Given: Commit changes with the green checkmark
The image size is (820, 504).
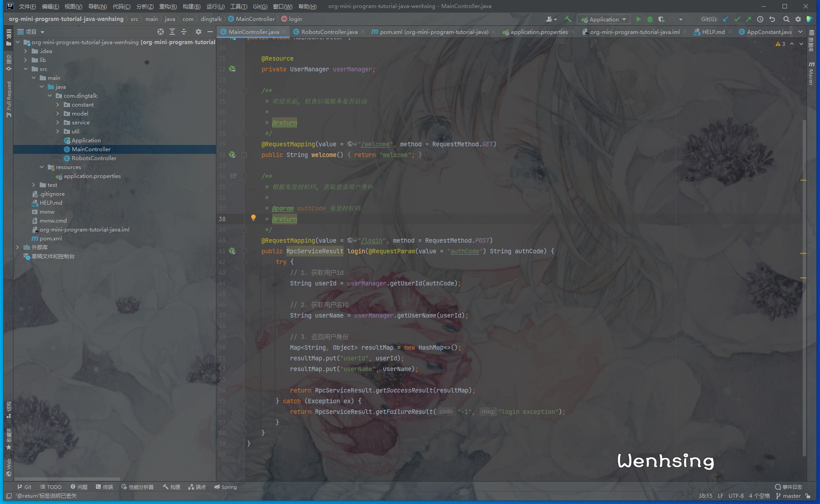Looking at the screenshot, I should [737, 19].
